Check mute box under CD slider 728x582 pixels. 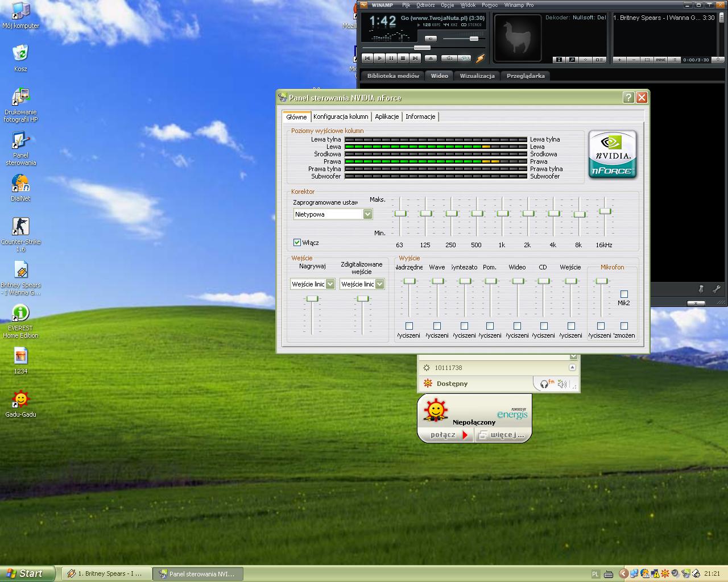pyautogui.click(x=544, y=326)
